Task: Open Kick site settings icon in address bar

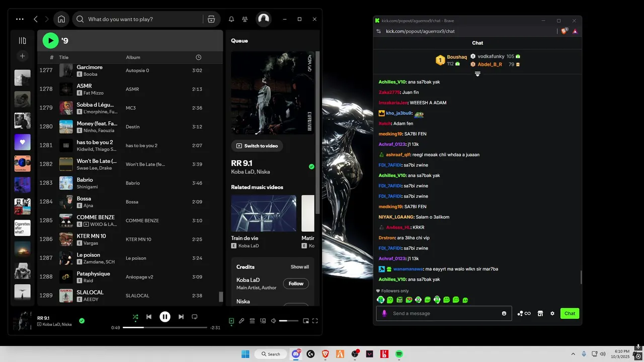Action: 378,31
